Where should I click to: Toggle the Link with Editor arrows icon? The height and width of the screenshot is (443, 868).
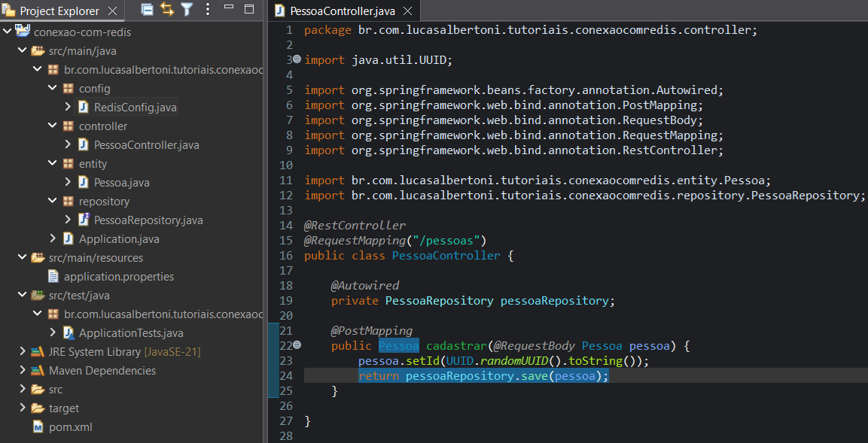[x=167, y=9]
